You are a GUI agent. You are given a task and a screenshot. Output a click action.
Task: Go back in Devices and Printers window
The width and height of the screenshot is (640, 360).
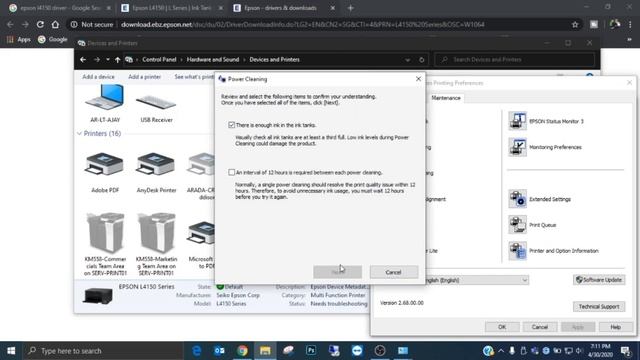(x=83, y=60)
